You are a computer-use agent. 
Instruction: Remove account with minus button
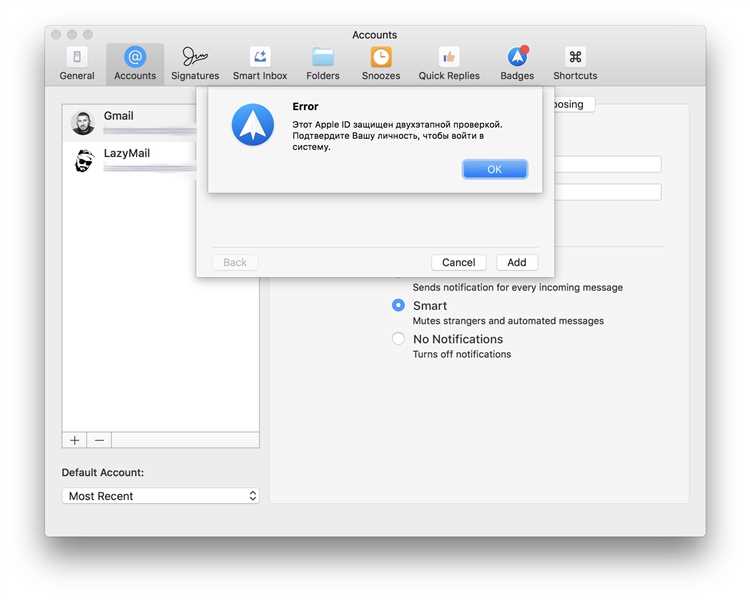99,440
